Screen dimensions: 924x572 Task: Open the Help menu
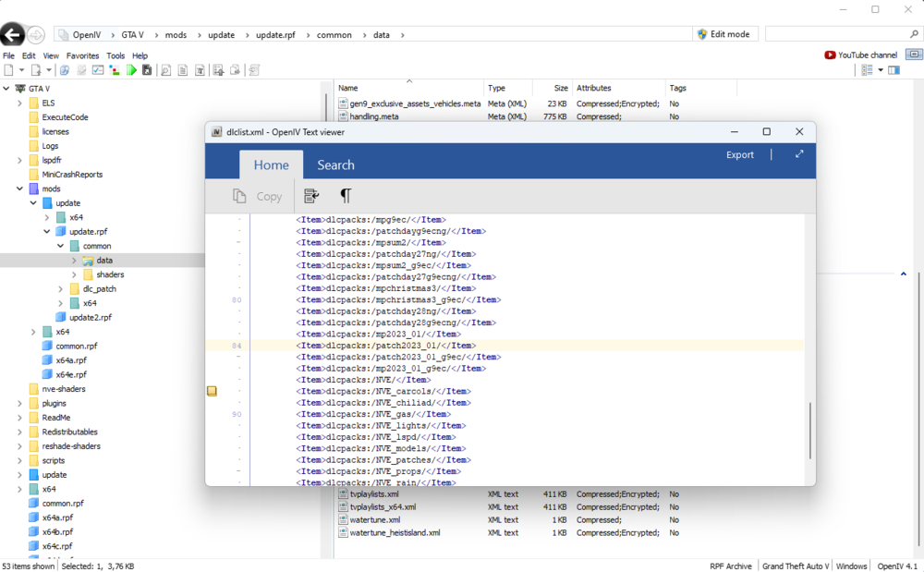pos(140,55)
